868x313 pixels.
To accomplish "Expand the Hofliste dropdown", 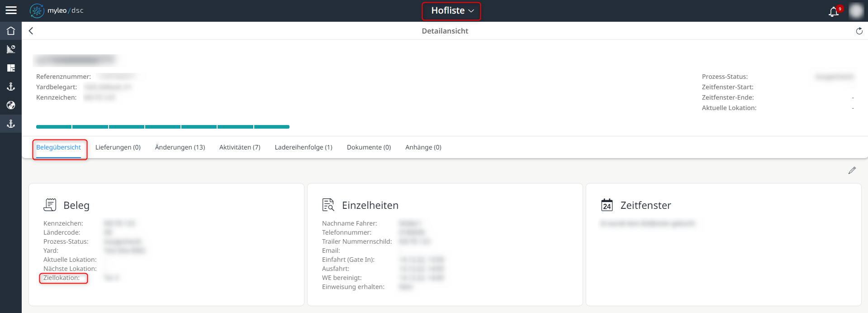I will [451, 11].
